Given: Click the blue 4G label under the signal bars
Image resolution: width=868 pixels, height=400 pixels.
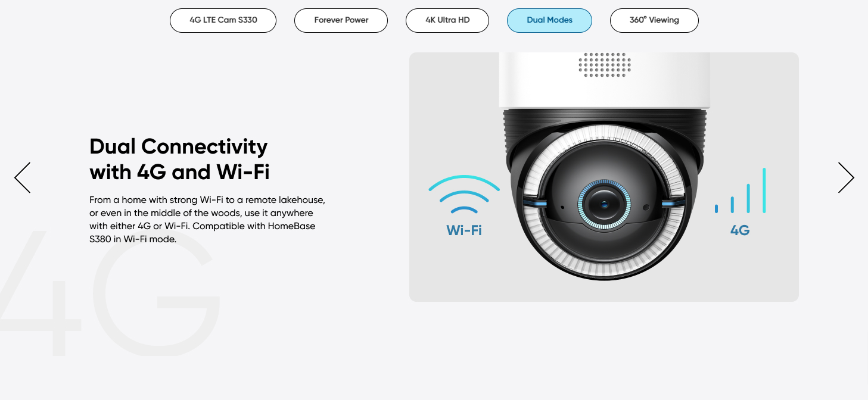Looking at the screenshot, I should 740,230.
